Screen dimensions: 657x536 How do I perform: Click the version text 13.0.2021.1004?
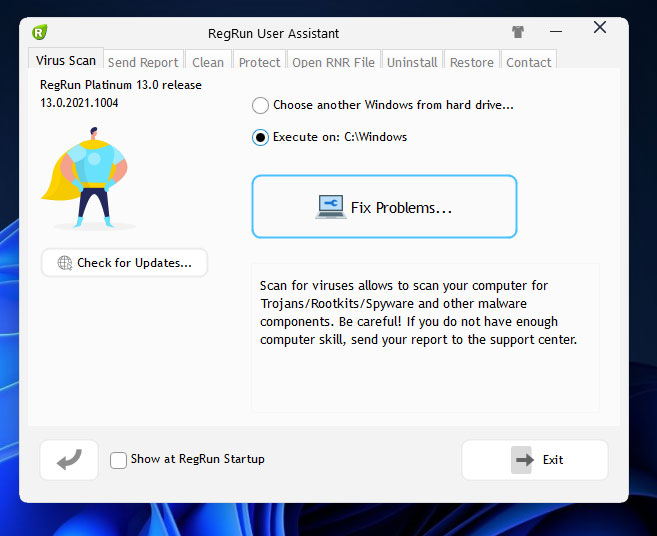point(79,103)
